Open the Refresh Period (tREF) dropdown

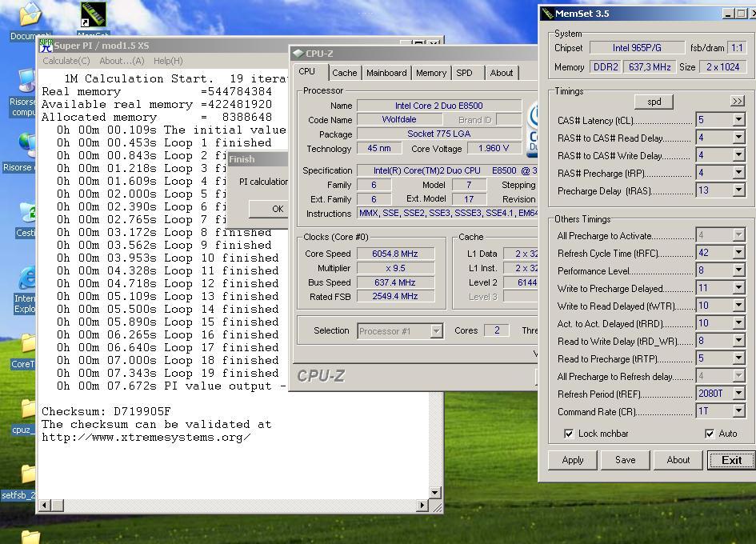pyautogui.click(x=738, y=394)
